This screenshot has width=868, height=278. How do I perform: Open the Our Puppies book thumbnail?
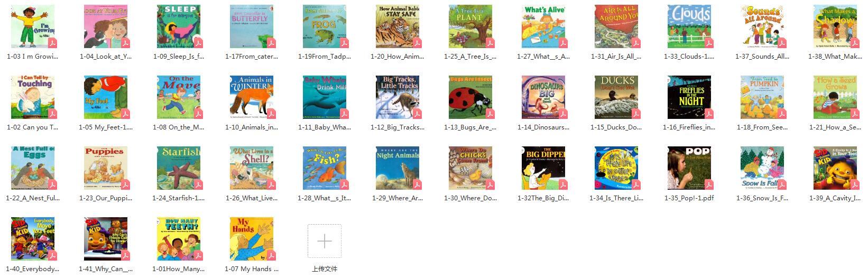click(106, 168)
